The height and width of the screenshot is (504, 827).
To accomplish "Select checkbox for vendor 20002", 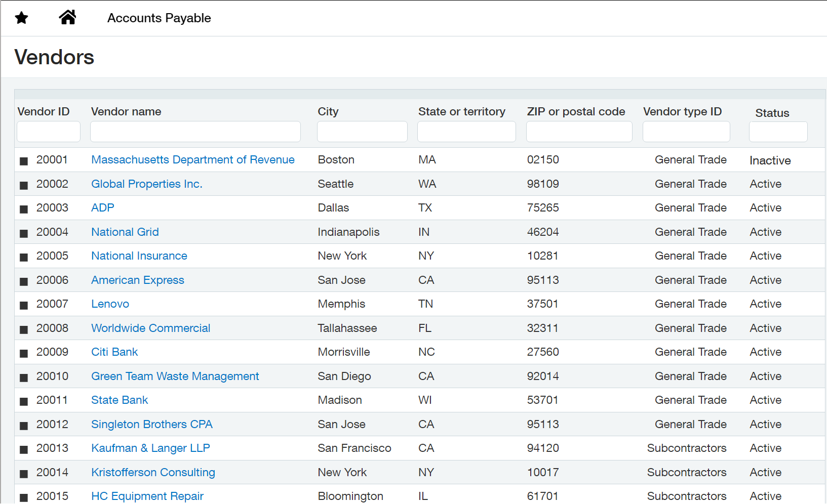I will click(23, 185).
